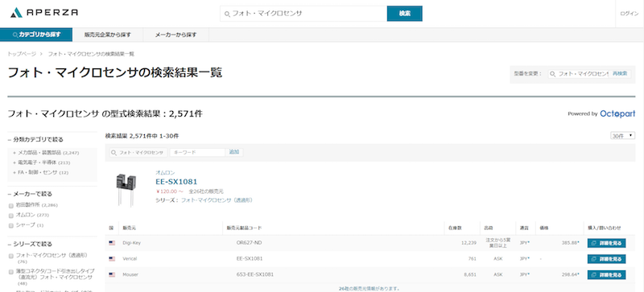
Task: Click the US flag icon in Mouser row
Action: [x=112, y=274]
